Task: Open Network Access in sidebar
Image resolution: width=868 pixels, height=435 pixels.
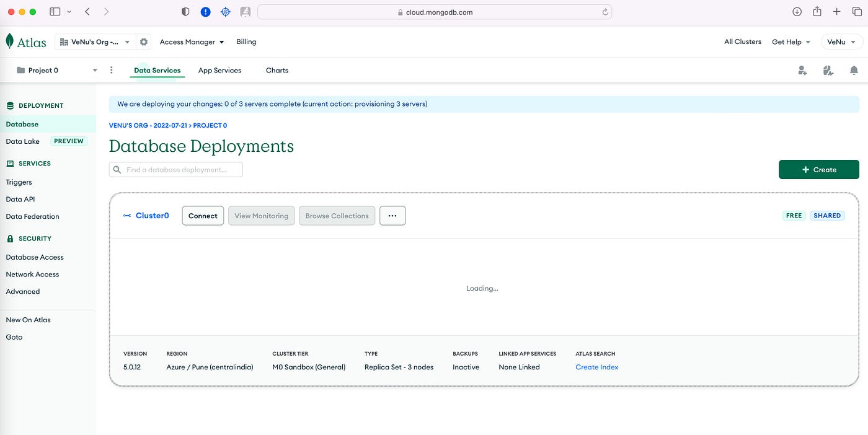Action: 32,275
